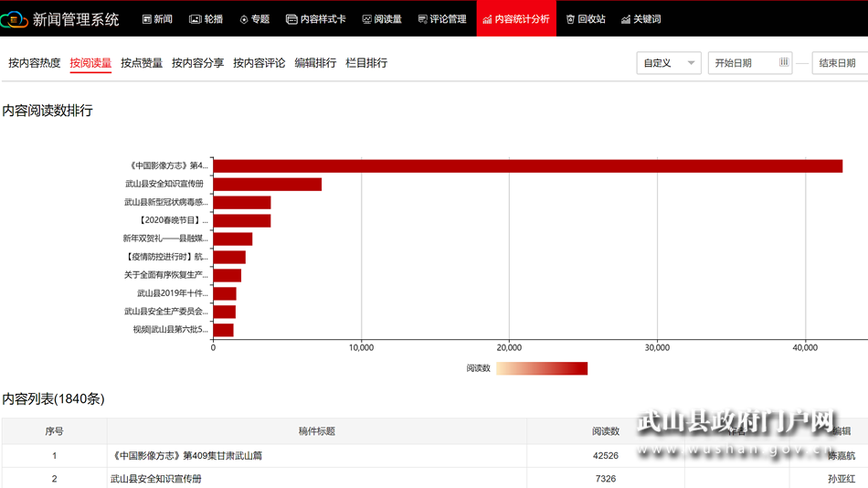Click the calendar icon in 开始日期 field

783,63
